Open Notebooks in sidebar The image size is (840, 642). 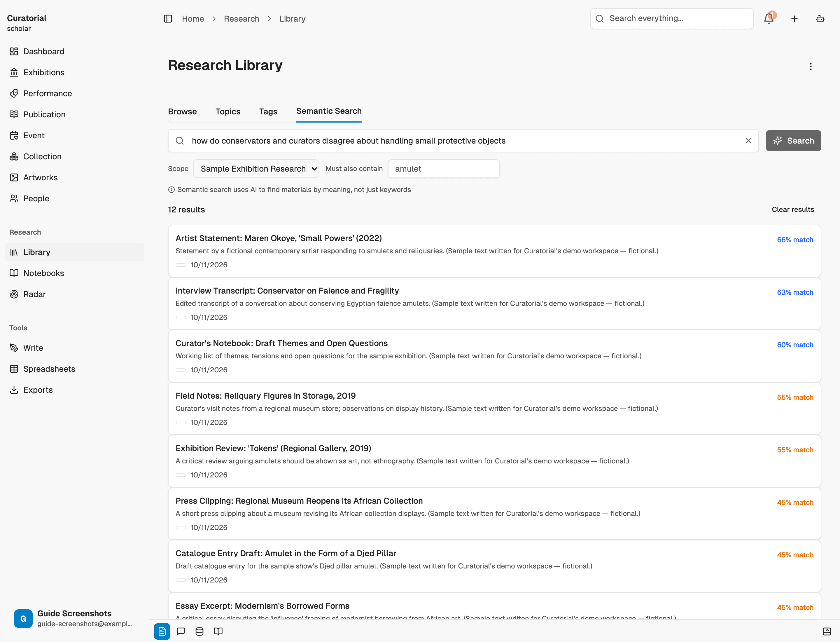(74, 273)
